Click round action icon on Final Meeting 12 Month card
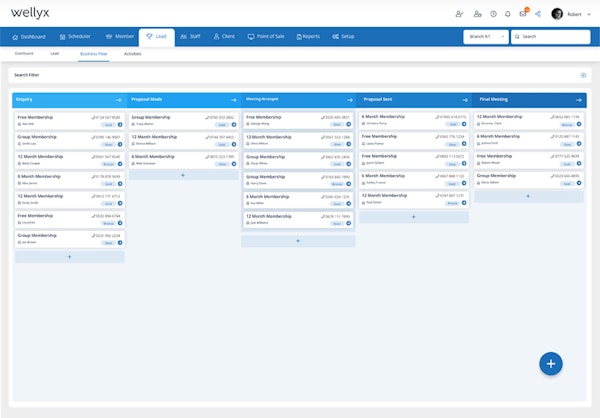The image size is (600, 418). [x=579, y=124]
